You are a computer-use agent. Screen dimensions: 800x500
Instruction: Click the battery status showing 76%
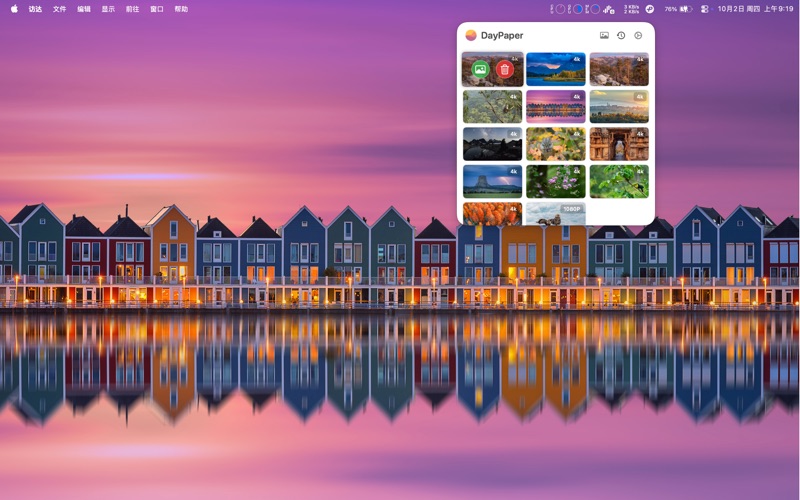pyautogui.click(x=678, y=8)
